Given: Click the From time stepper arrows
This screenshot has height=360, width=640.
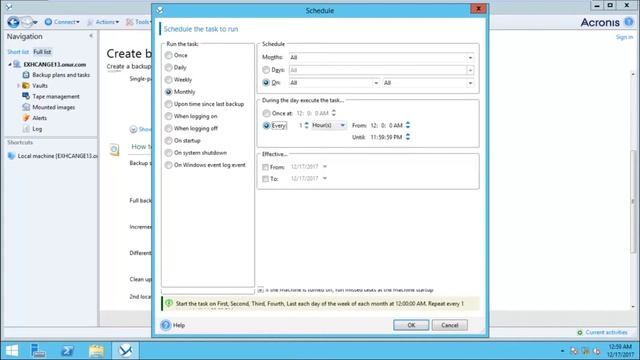Looking at the screenshot, I should [x=408, y=125].
